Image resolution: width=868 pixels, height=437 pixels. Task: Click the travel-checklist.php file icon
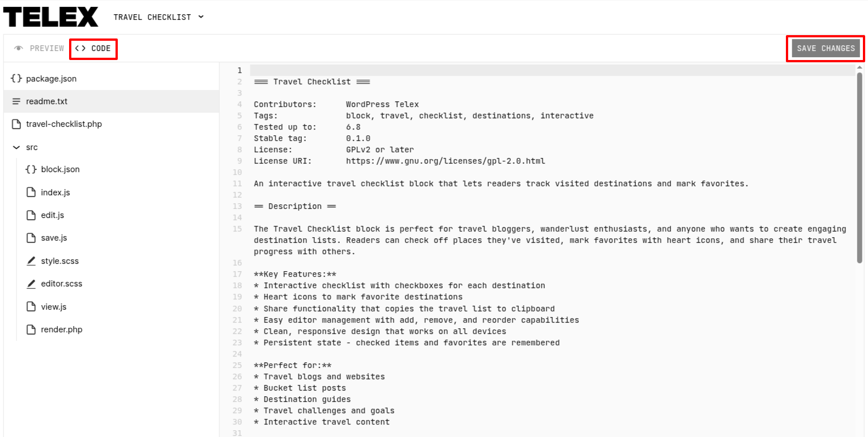click(x=16, y=124)
